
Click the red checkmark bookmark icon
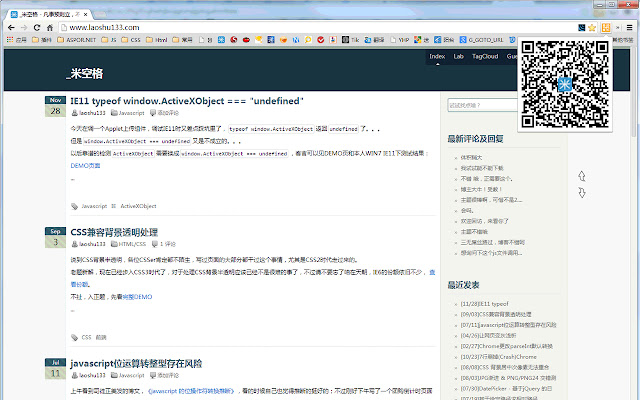tap(320, 40)
